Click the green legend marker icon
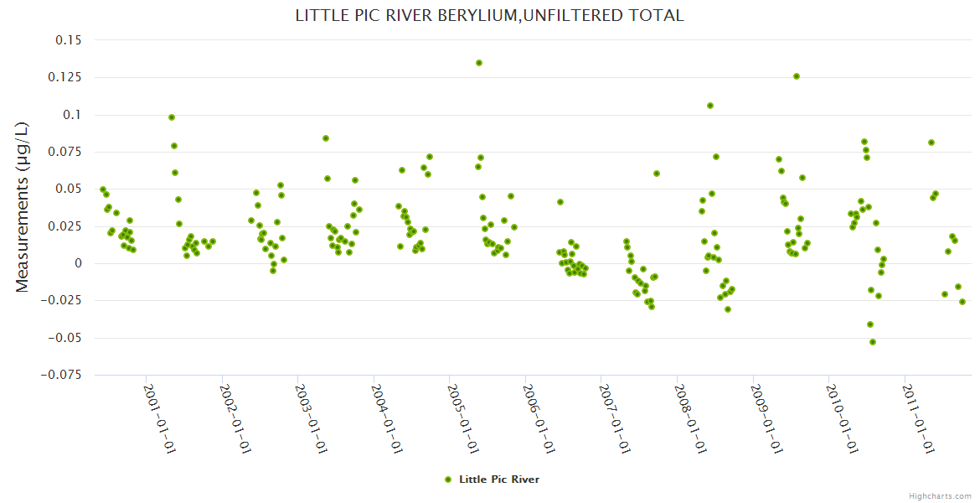The image size is (980, 503). [448, 480]
